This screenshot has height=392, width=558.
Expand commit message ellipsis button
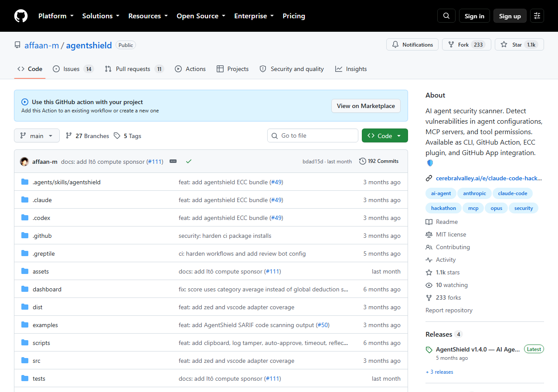click(173, 161)
